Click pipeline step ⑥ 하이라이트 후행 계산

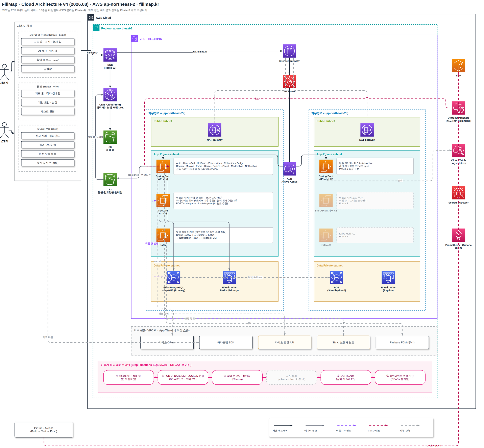(x=400, y=377)
